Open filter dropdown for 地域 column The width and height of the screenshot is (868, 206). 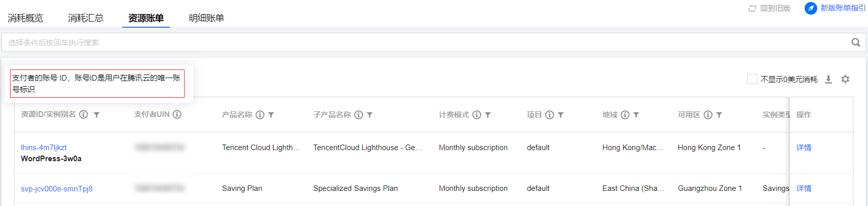[636, 115]
